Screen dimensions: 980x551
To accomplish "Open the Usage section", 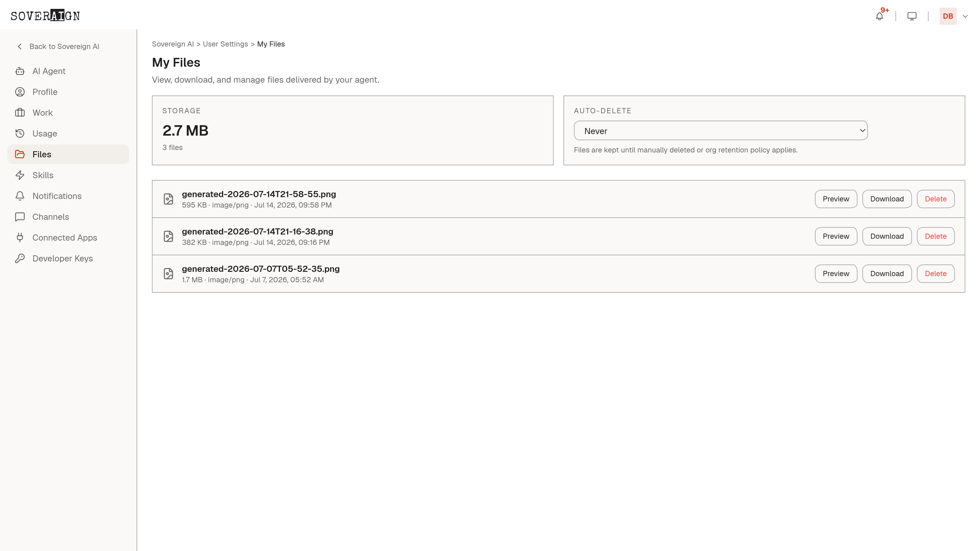I will (x=68, y=133).
